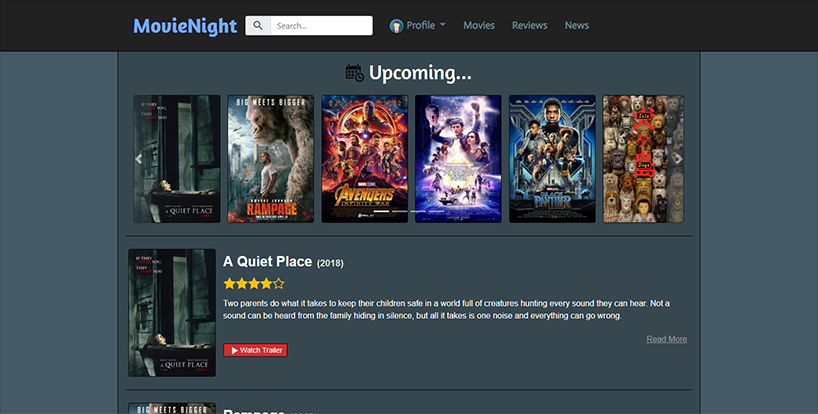Image resolution: width=818 pixels, height=414 pixels.
Task: Click first gold star of A Quiet Place rating
Action: [x=229, y=284]
